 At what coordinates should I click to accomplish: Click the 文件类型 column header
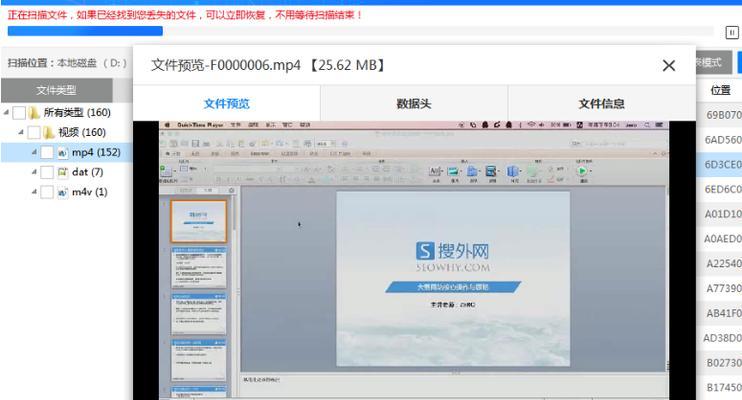click(x=57, y=90)
